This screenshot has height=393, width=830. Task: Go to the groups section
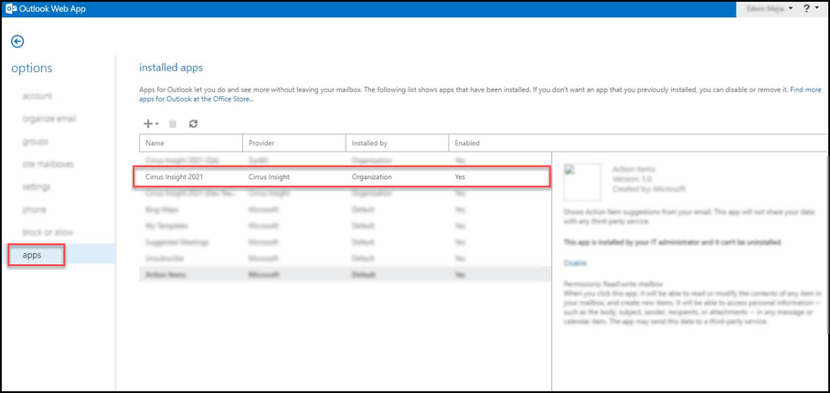(x=35, y=141)
